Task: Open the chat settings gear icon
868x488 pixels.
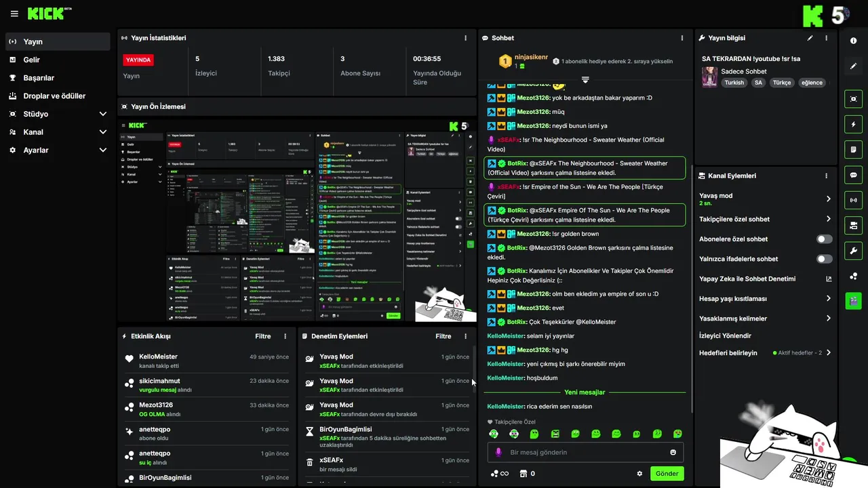Action: point(639,474)
